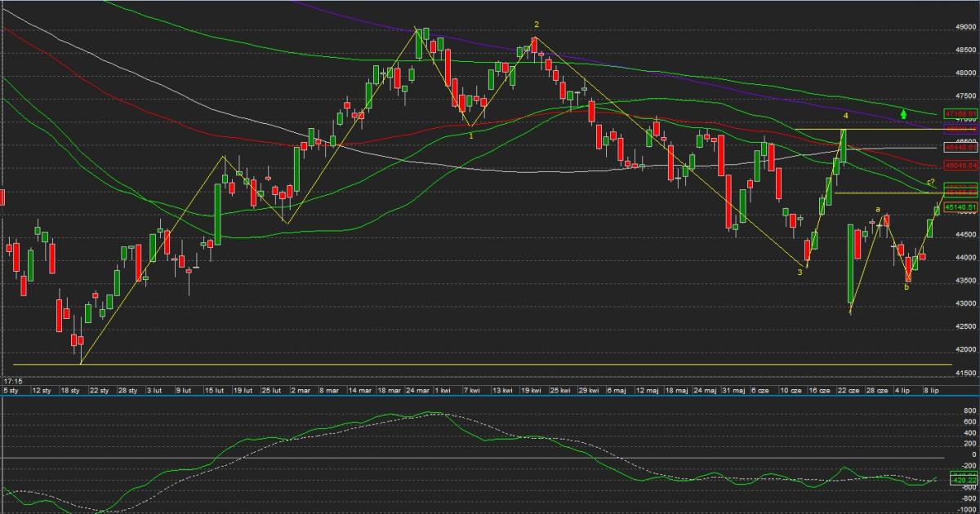The height and width of the screenshot is (514, 980).
Task: Click the white-bordered 46440 moving average label
Action: [x=960, y=148]
